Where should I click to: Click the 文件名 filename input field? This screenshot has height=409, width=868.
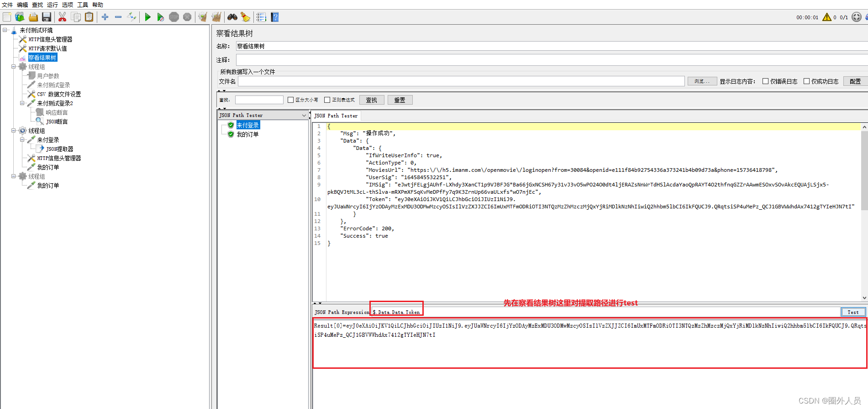[461, 81]
